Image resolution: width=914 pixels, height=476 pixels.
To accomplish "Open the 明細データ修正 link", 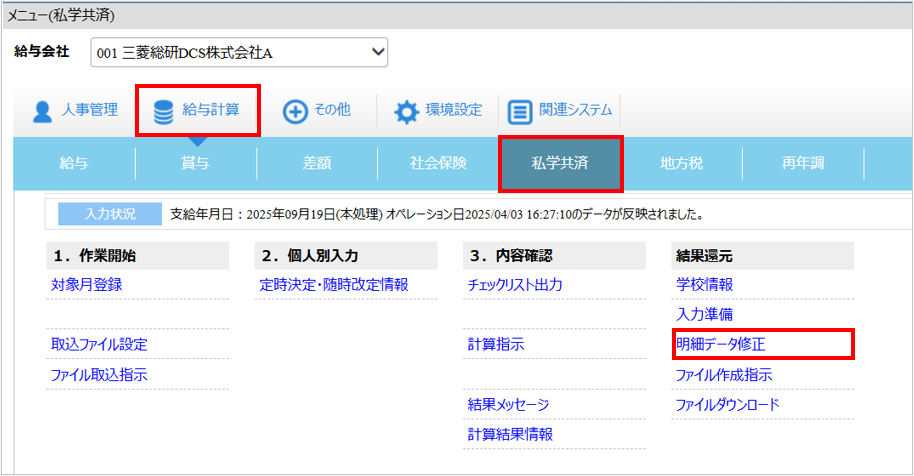I will point(720,344).
